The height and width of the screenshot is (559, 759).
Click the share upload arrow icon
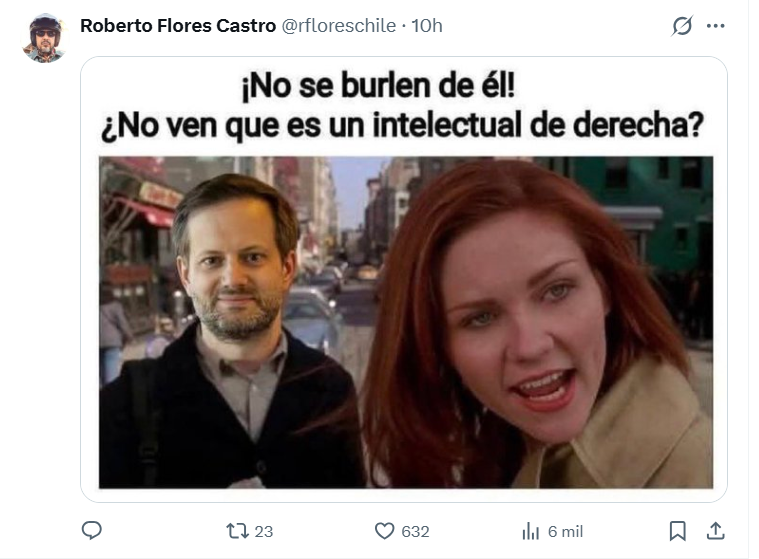pyautogui.click(x=715, y=531)
